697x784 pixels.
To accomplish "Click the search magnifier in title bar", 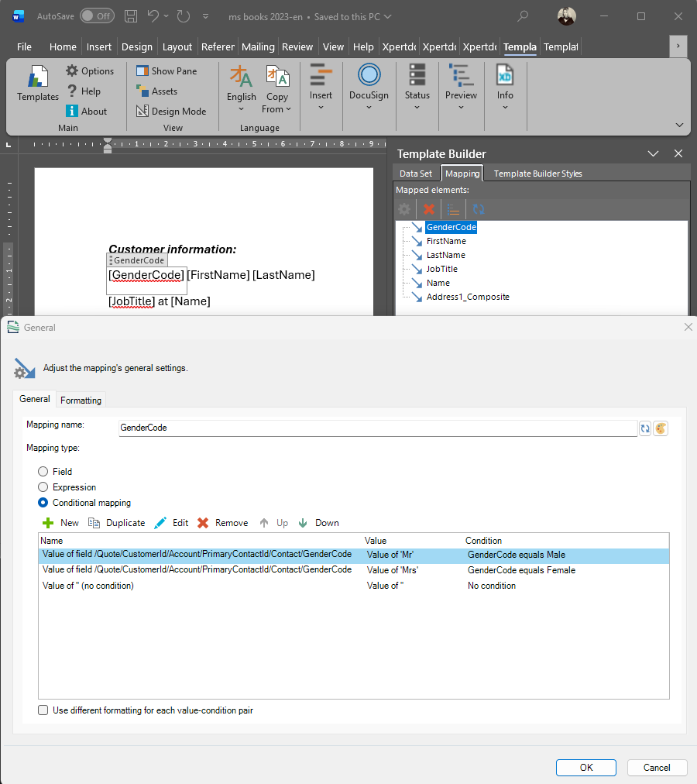I will tap(523, 16).
